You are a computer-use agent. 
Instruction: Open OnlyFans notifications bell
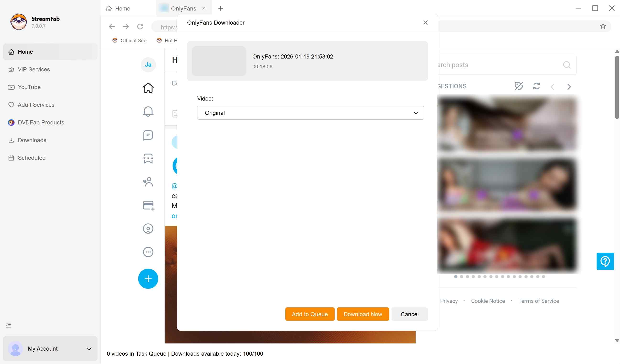[148, 111]
